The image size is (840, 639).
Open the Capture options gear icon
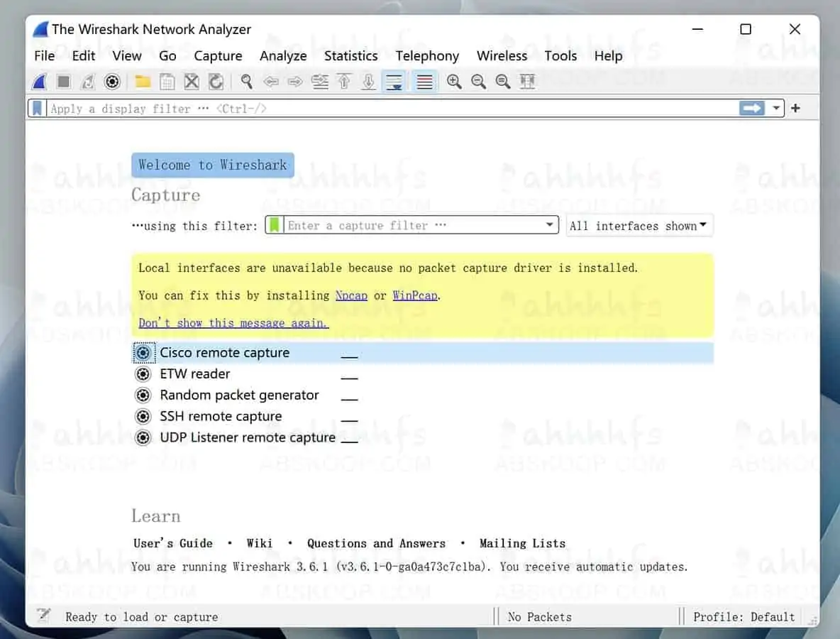(112, 81)
